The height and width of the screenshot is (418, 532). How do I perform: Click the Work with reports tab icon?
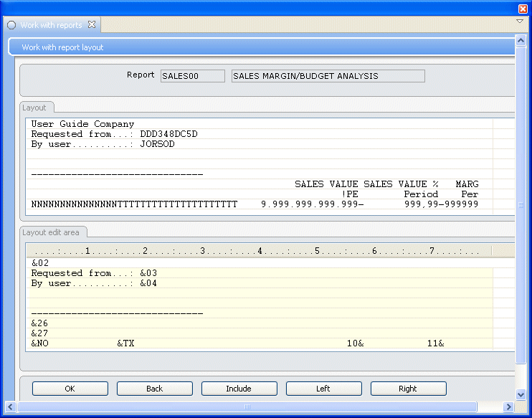click(x=11, y=25)
